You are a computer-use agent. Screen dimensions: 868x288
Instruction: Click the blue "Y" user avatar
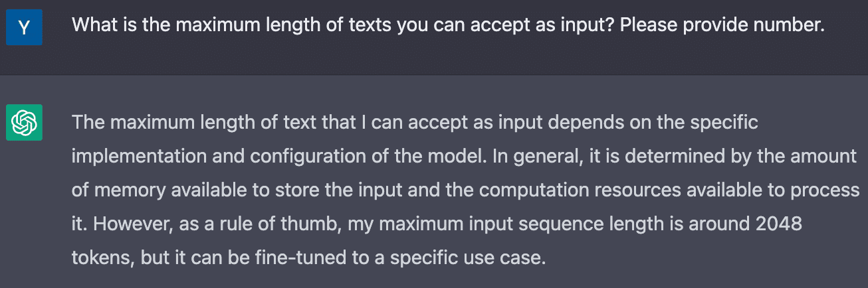pyautogui.click(x=24, y=27)
